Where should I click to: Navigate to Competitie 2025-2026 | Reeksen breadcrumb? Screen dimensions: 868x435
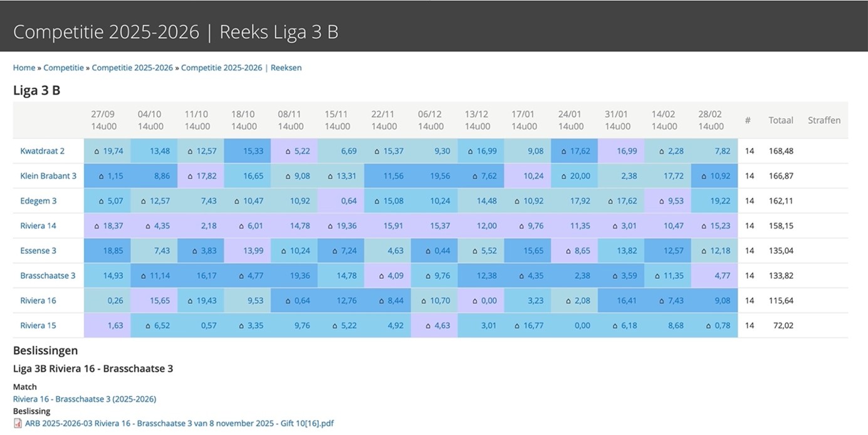pos(241,68)
